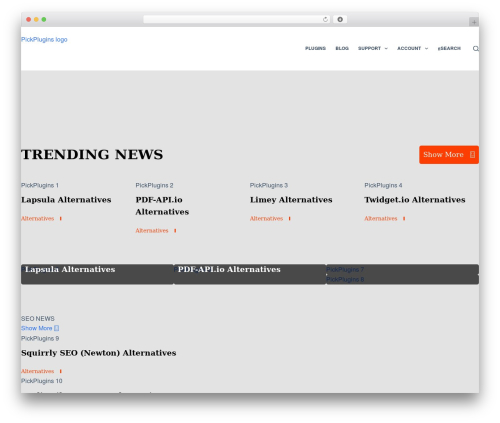This screenshot has width=500, height=423.
Task: Click Alternatives tag under PDF-API.io trending article
Action: pyautogui.click(x=152, y=231)
